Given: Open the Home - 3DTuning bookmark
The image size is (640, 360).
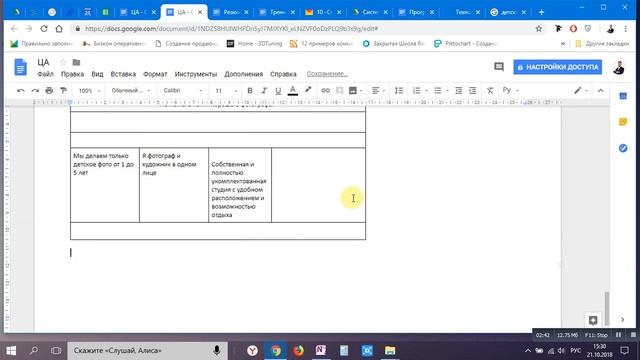Looking at the screenshot, I should (254, 44).
